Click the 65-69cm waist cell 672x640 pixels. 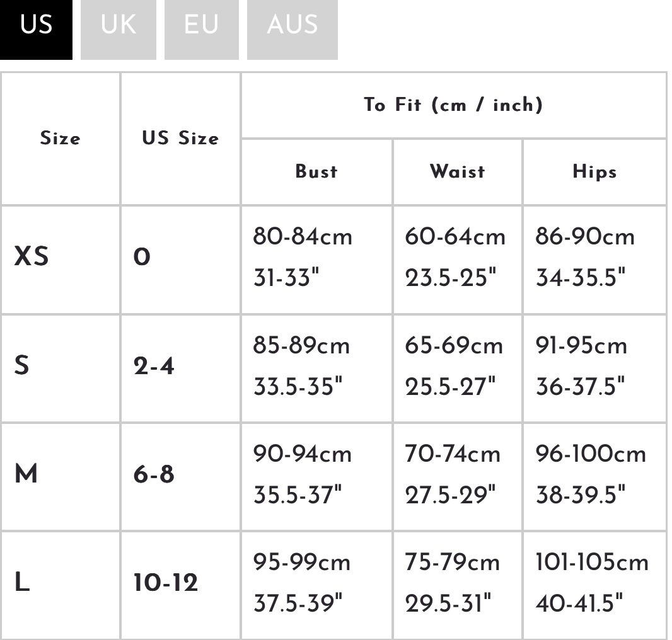coord(454,346)
